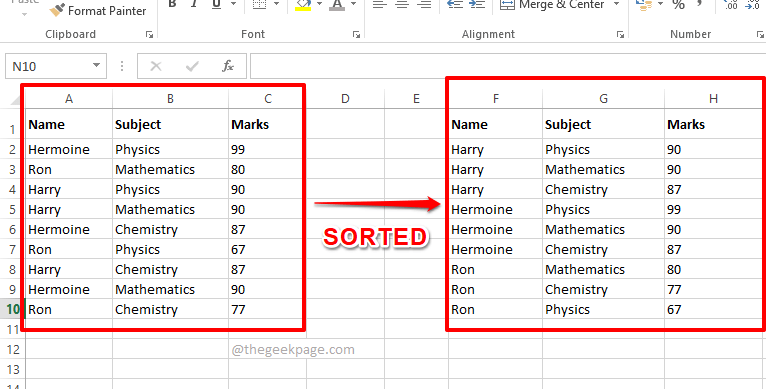Activate the Format Painter tool
This screenshot has width=766, height=389.
coord(98,10)
